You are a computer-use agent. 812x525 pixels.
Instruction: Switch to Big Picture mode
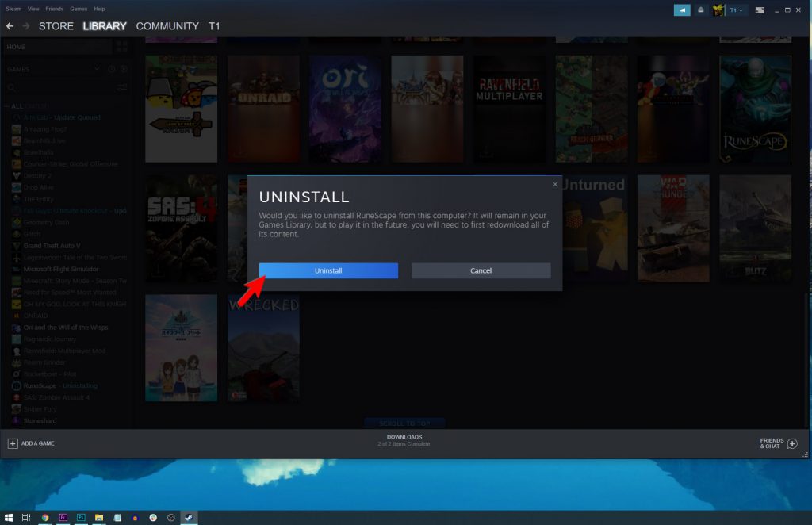760,10
